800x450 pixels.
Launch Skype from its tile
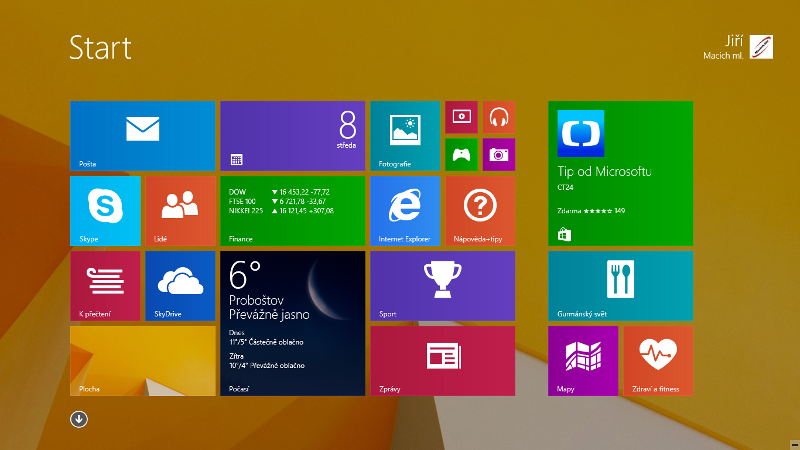point(105,210)
